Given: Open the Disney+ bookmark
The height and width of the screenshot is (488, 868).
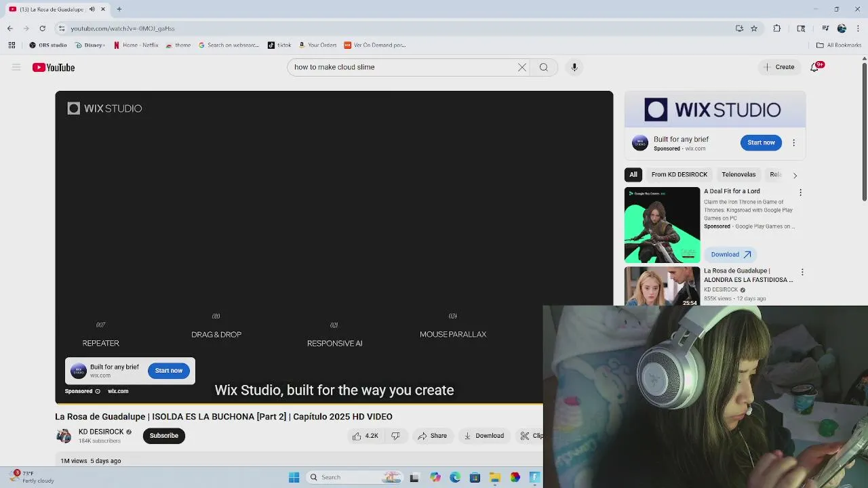Looking at the screenshot, I should click(x=90, y=45).
